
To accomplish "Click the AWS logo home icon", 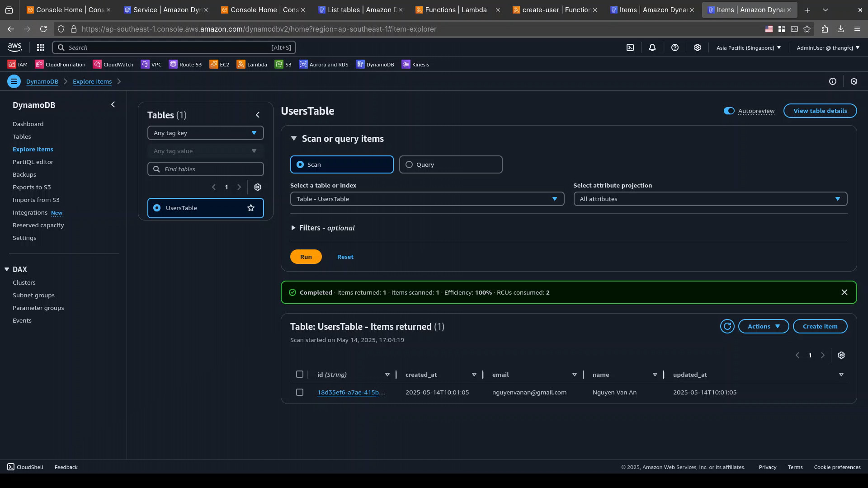I will tap(14, 47).
